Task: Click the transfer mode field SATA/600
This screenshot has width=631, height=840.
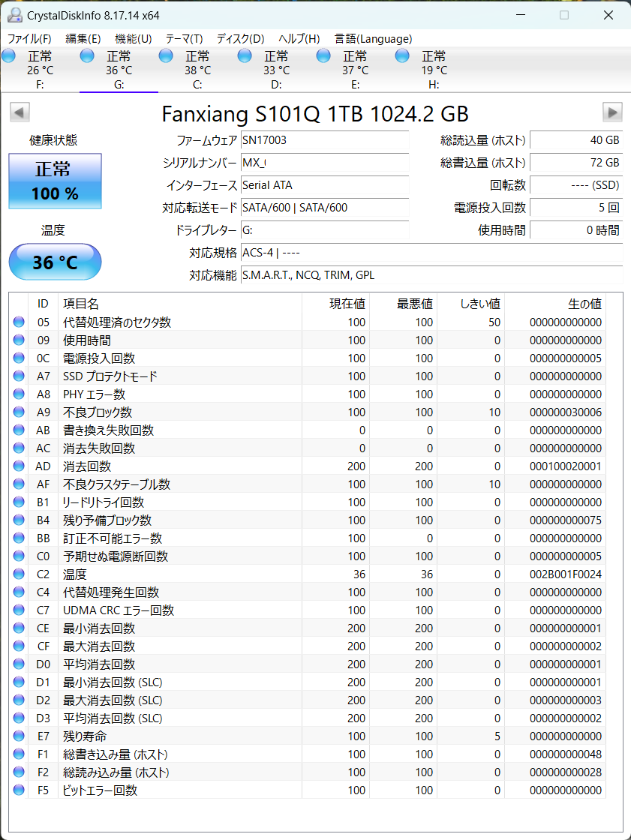Action: click(325, 208)
